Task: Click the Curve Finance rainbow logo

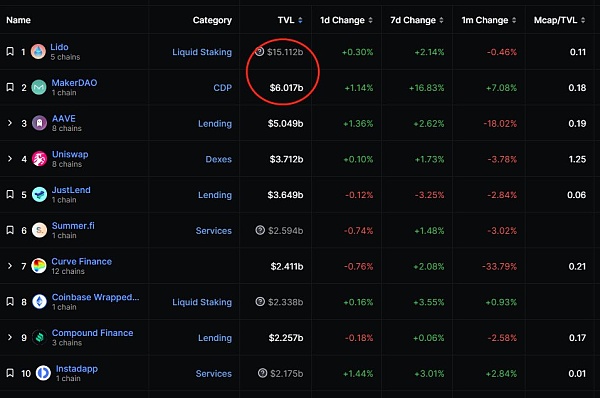Action: [39, 266]
